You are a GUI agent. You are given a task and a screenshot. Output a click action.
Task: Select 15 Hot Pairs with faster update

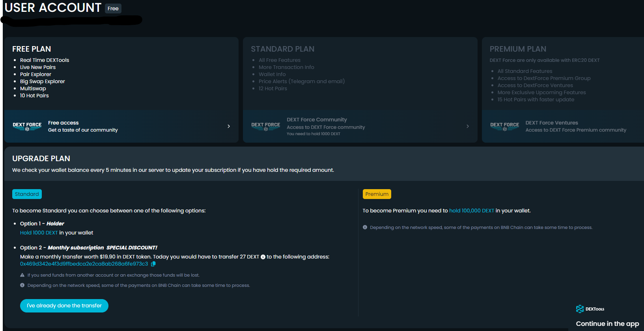click(x=536, y=100)
